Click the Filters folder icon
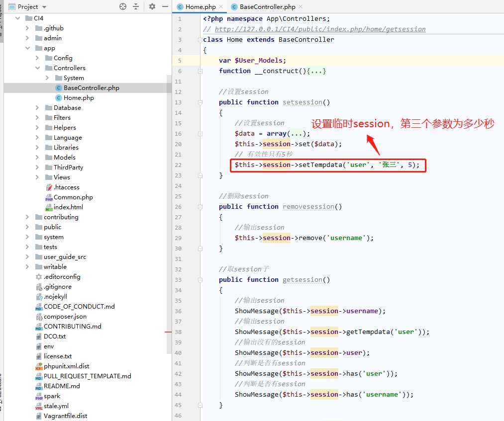504x421 pixels. pos(49,118)
